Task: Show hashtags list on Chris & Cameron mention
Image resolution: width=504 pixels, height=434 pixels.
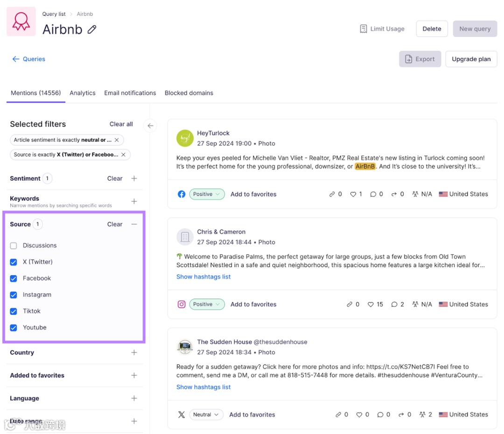Action: coord(203,277)
